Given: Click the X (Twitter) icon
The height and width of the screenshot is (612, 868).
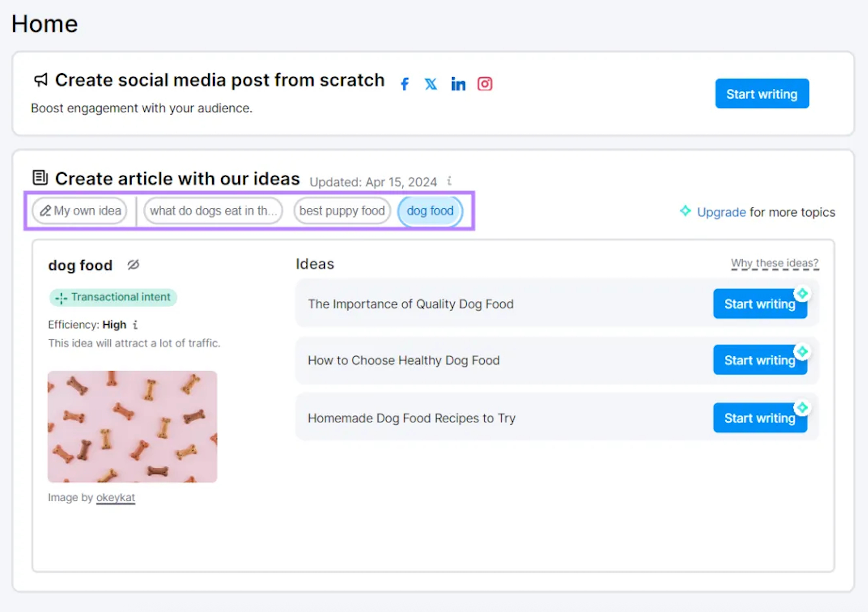Looking at the screenshot, I should (x=430, y=84).
